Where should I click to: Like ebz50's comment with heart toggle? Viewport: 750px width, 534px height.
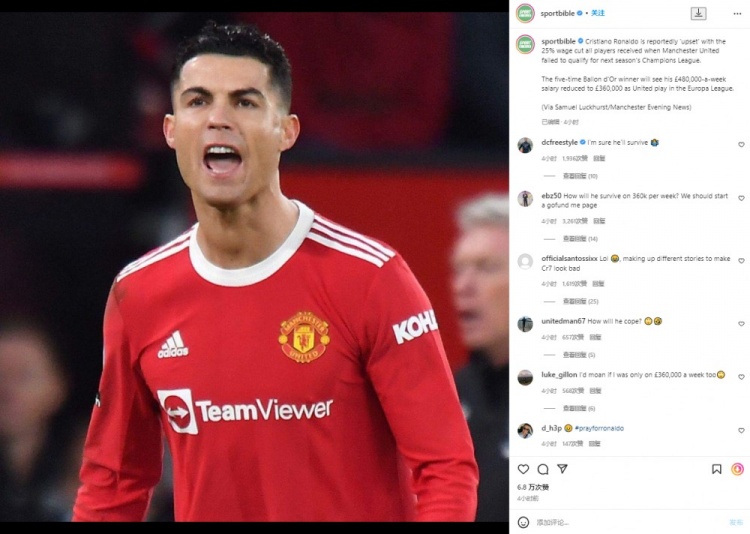tap(741, 198)
